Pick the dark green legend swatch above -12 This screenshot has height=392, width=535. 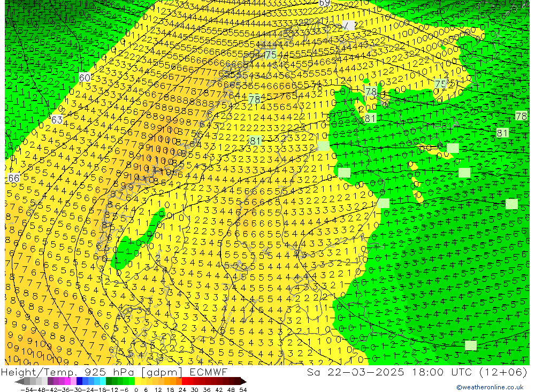109,381
